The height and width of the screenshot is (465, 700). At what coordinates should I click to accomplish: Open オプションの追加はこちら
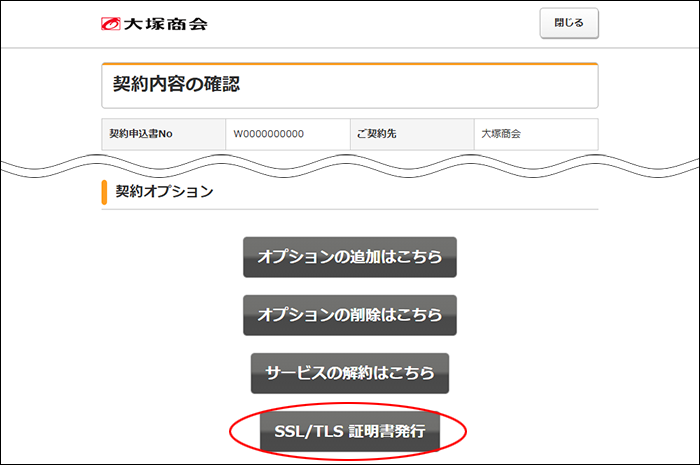349,257
